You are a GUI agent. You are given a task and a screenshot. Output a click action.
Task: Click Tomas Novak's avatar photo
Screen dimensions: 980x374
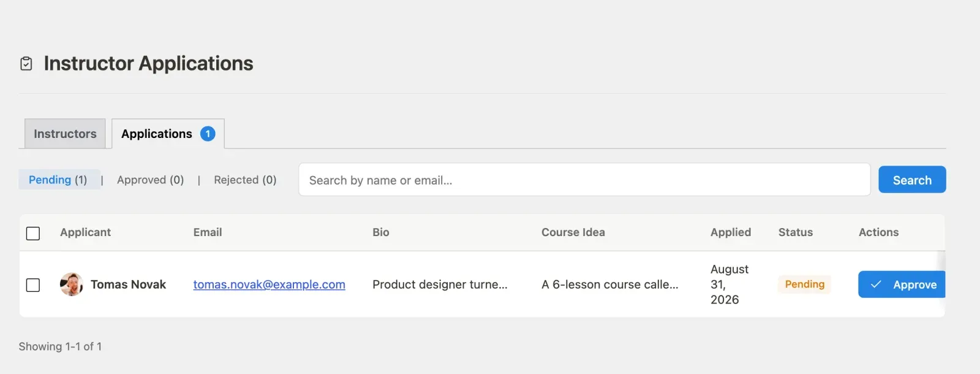click(72, 284)
